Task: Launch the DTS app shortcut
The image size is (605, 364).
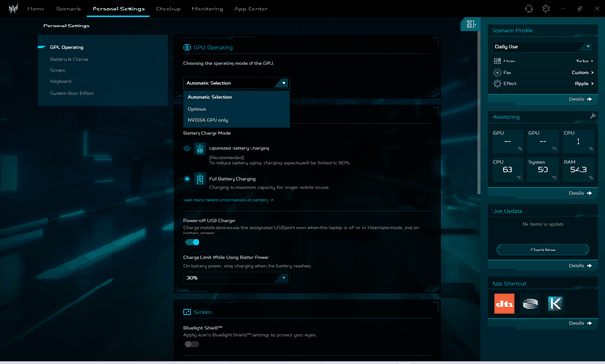Action: (x=504, y=303)
